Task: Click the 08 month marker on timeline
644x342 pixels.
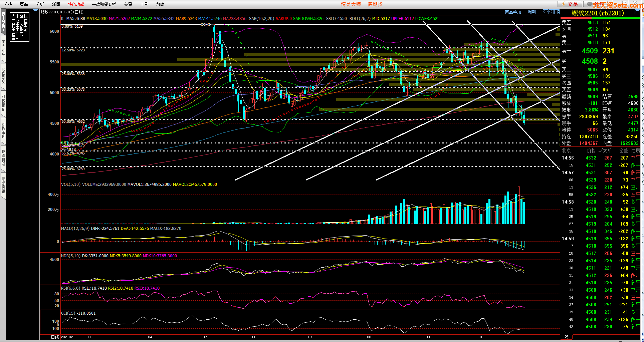Action: pyautogui.click(x=369, y=337)
